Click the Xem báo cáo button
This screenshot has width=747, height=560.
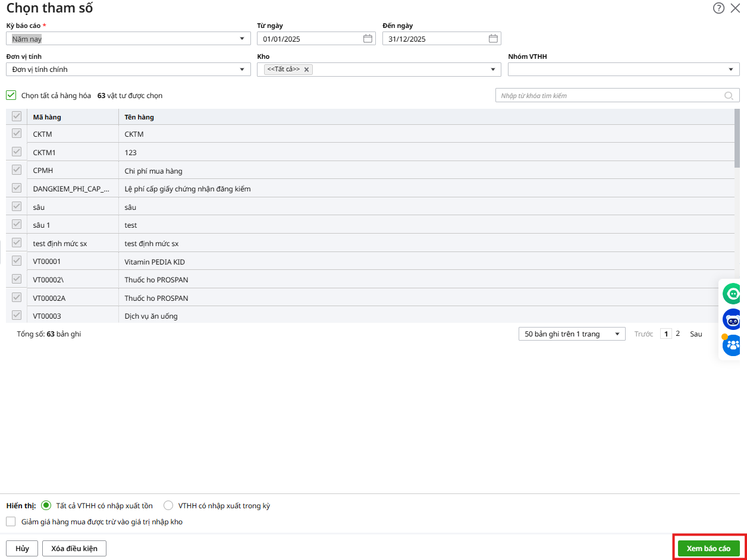point(708,548)
